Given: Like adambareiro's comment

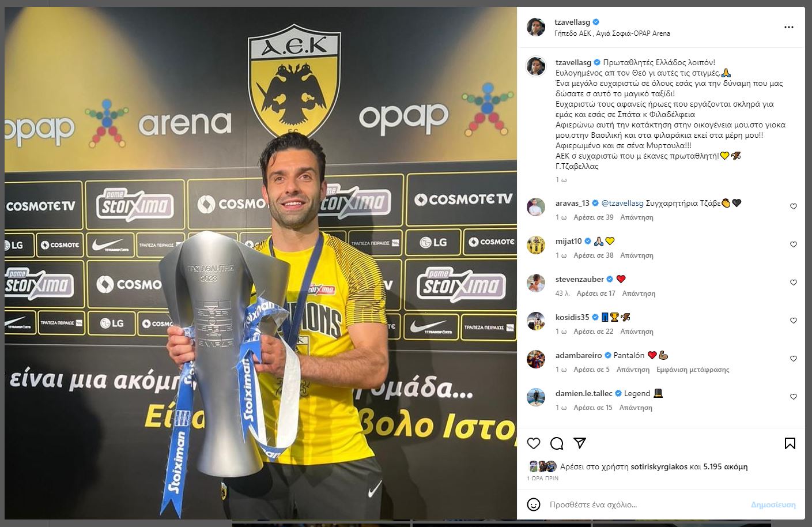Looking at the screenshot, I should click(794, 359).
